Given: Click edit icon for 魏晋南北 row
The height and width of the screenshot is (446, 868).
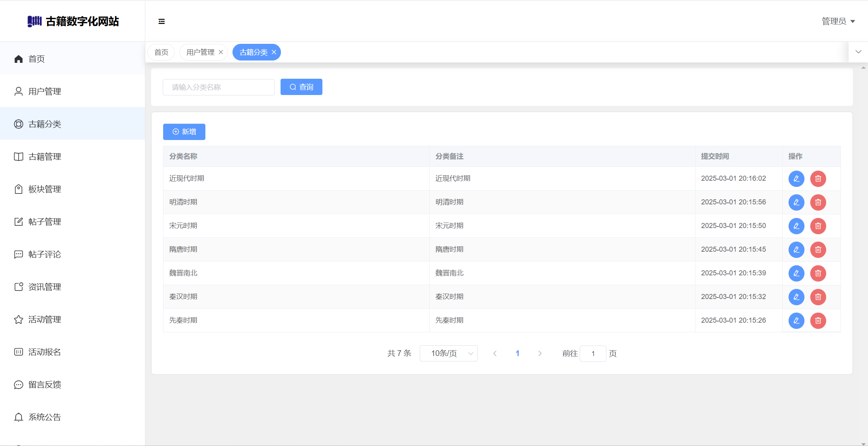Looking at the screenshot, I should [x=796, y=273].
